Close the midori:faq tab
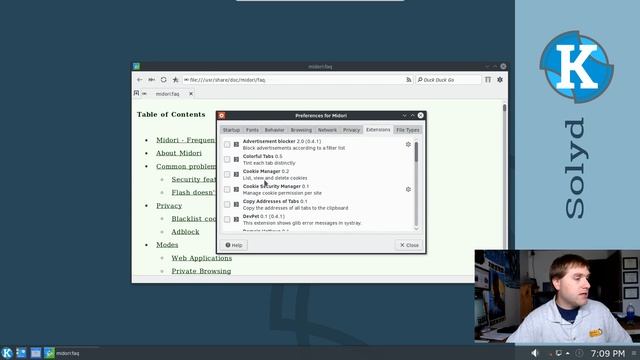This screenshot has width=640, height=360. (x=191, y=94)
